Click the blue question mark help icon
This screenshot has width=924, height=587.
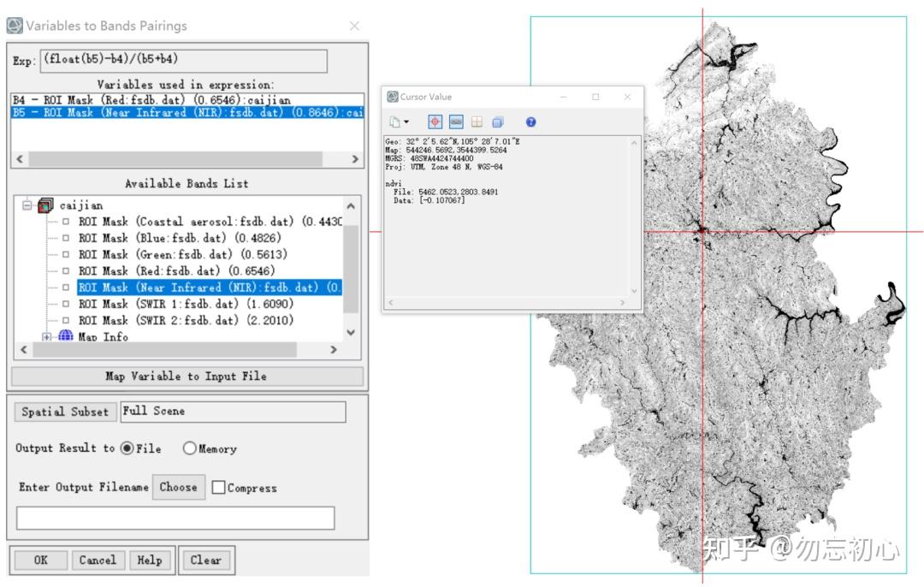pyautogui.click(x=531, y=122)
